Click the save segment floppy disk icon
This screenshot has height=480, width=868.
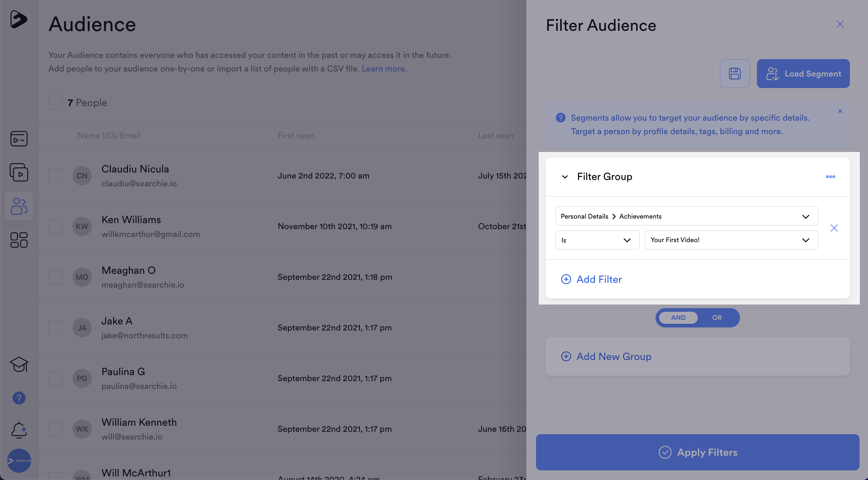click(735, 74)
